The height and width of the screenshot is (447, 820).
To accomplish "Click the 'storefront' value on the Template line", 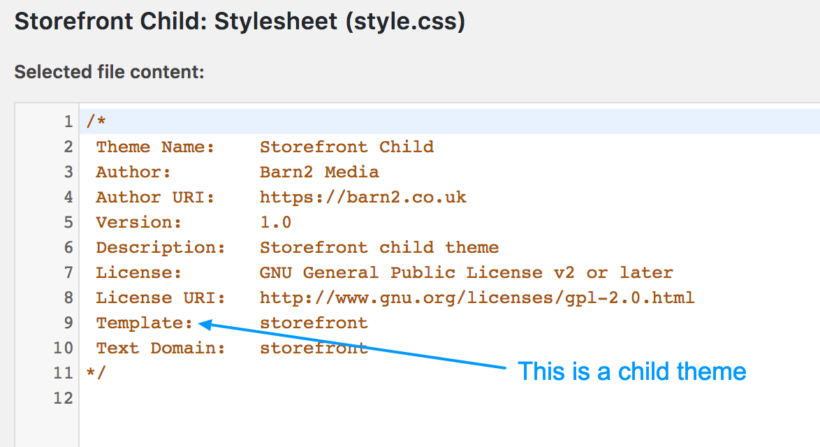I will (x=314, y=322).
